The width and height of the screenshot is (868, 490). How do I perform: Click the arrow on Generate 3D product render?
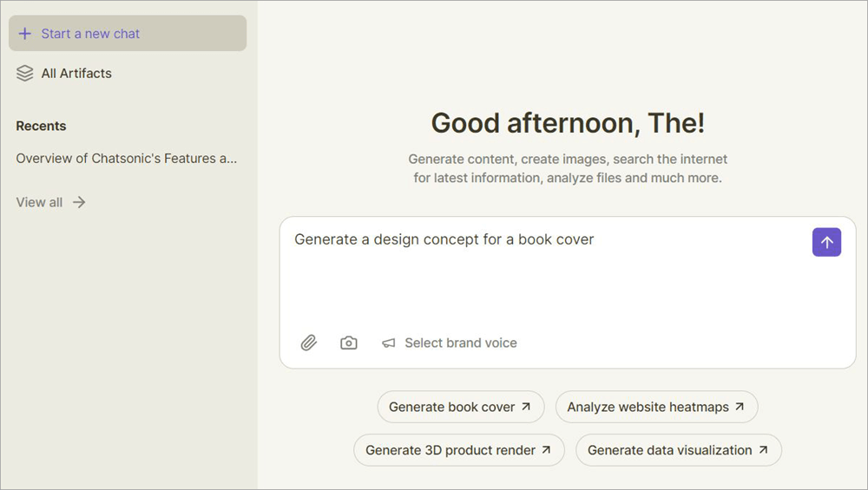click(546, 450)
